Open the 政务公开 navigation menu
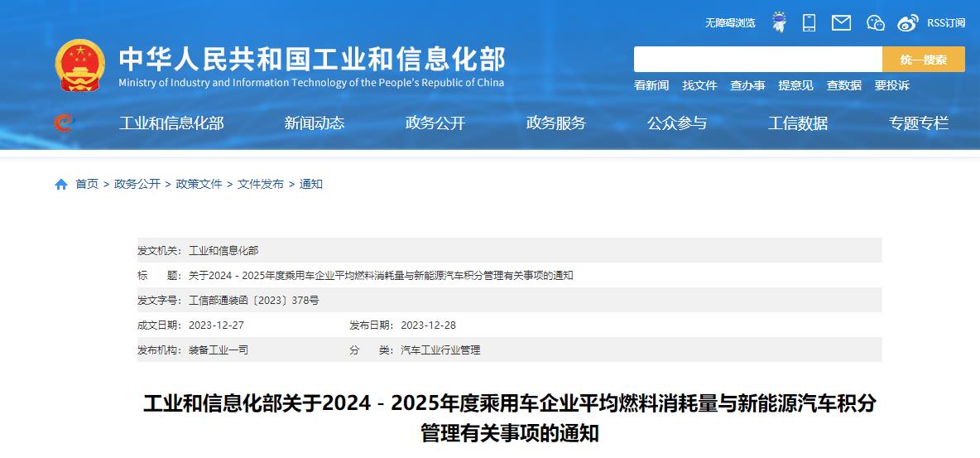This screenshot has height=458, width=980. 435,123
